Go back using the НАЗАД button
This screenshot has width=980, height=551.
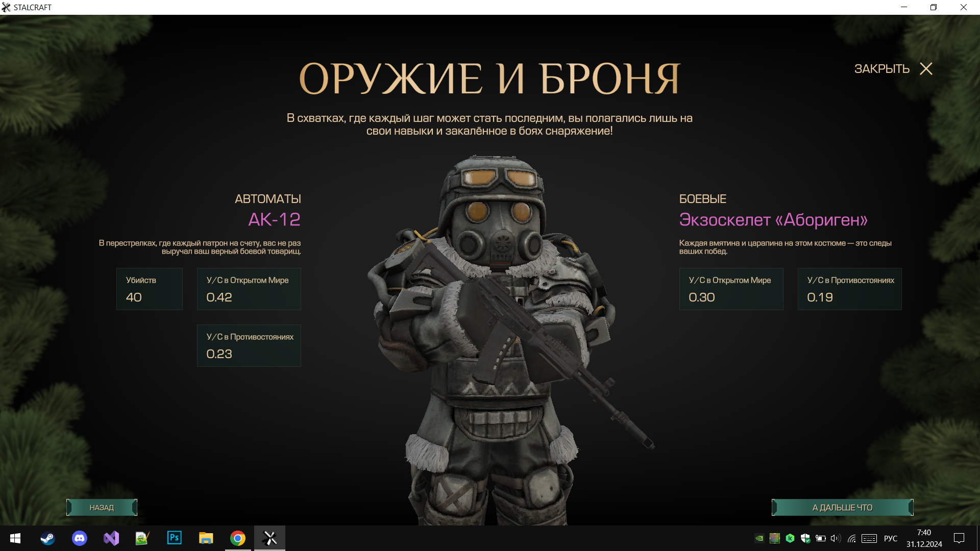102,508
